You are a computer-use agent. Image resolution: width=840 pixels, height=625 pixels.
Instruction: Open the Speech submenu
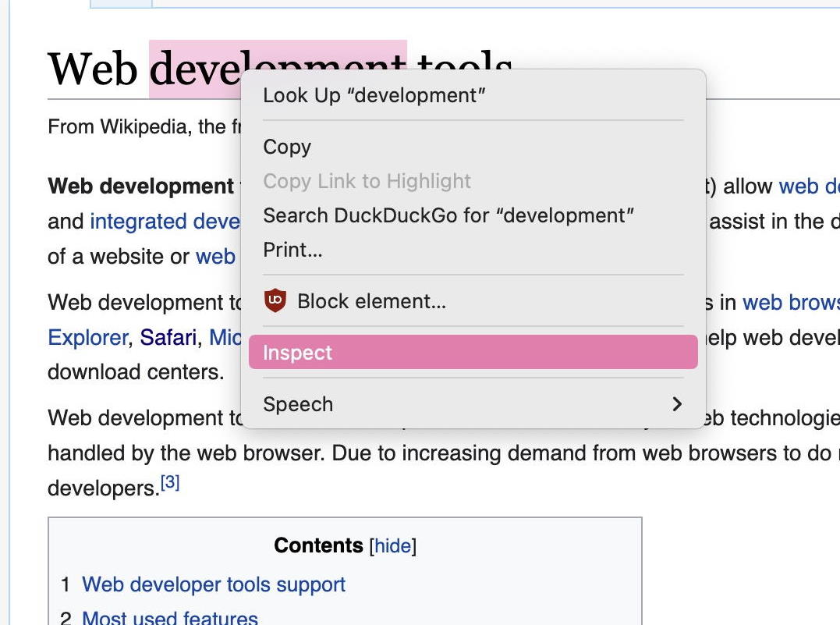pos(473,404)
